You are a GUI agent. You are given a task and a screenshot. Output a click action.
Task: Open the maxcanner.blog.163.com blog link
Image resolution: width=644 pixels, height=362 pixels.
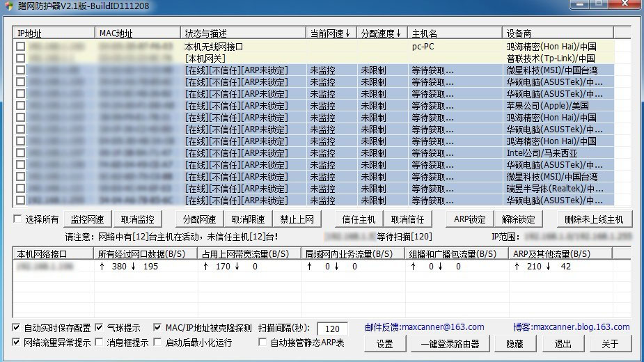click(x=571, y=326)
